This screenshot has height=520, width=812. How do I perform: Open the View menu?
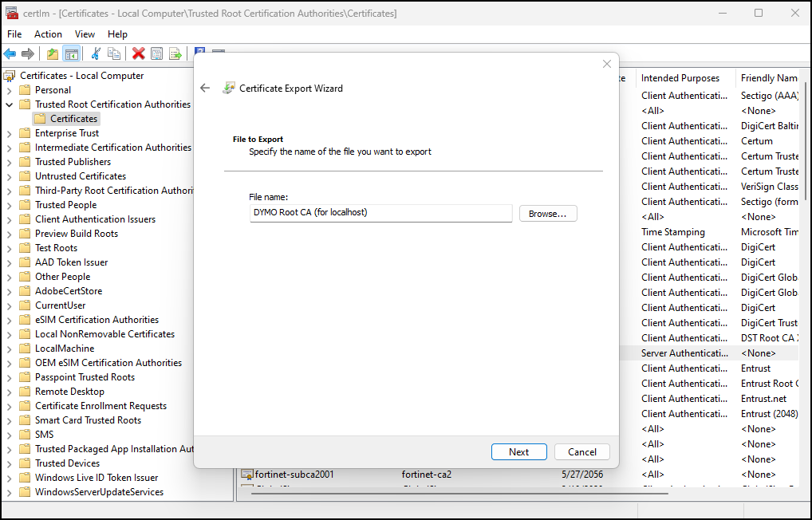[85, 34]
